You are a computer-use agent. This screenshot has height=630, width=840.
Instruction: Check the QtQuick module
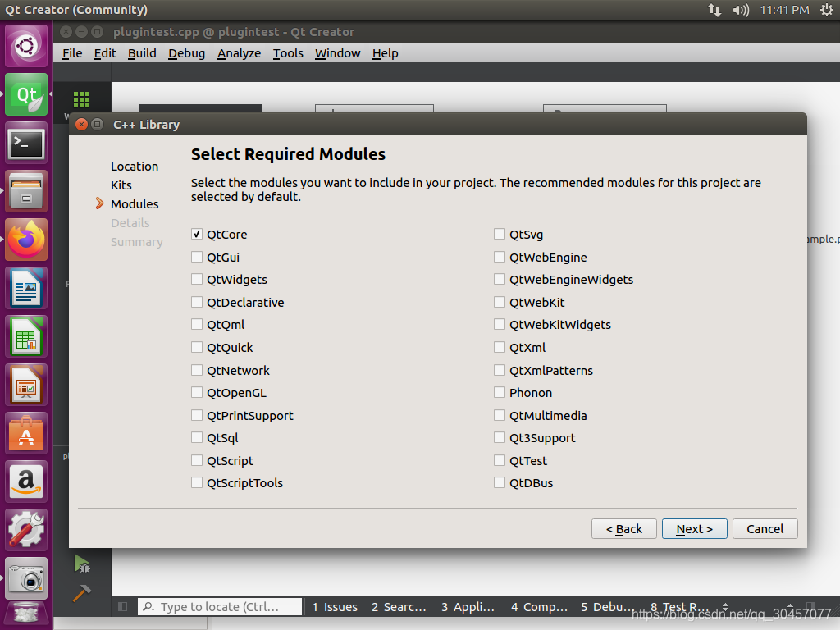(197, 347)
